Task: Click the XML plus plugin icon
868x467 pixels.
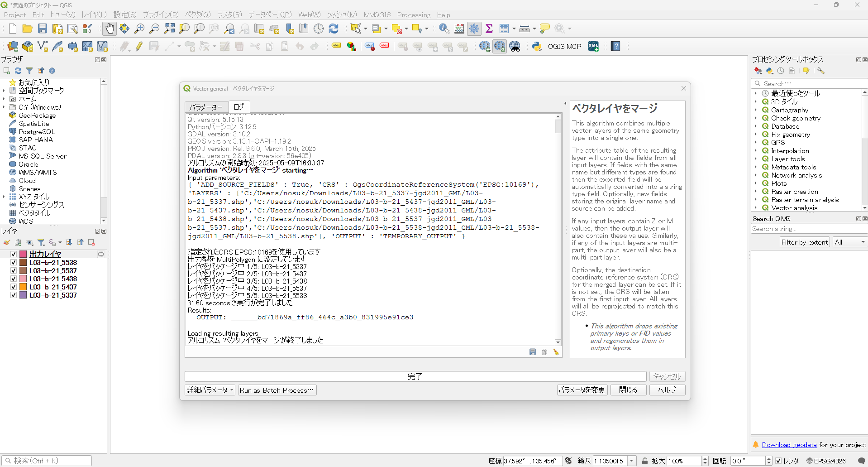Action: point(593,46)
